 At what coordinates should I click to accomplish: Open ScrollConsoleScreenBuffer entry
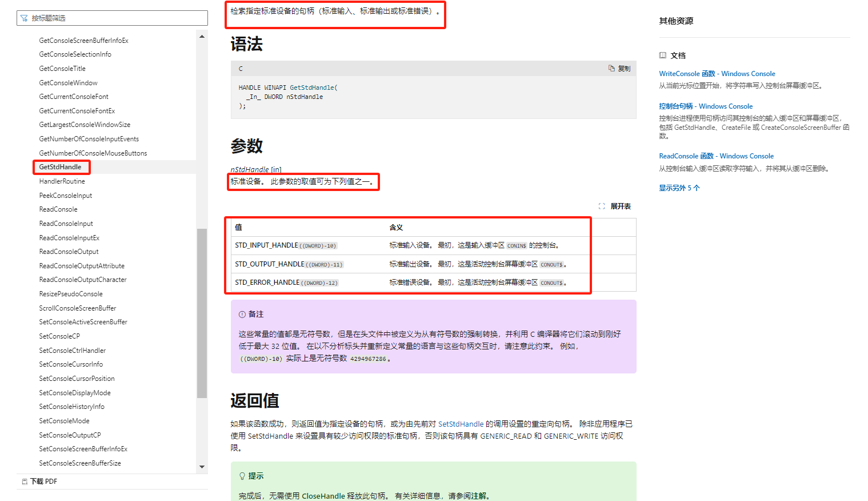(x=77, y=308)
